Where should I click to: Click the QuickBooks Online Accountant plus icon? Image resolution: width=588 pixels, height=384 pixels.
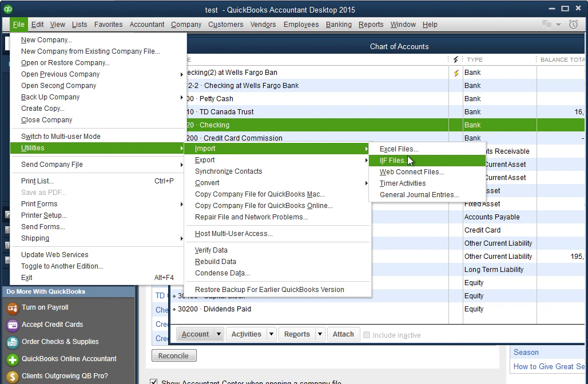pyautogui.click(x=13, y=359)
